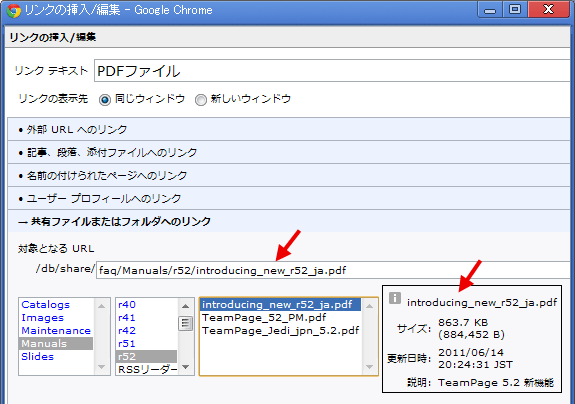Click up arrow of folder list scrollbar
Screen dimensions: 575x404
(102, 306)
